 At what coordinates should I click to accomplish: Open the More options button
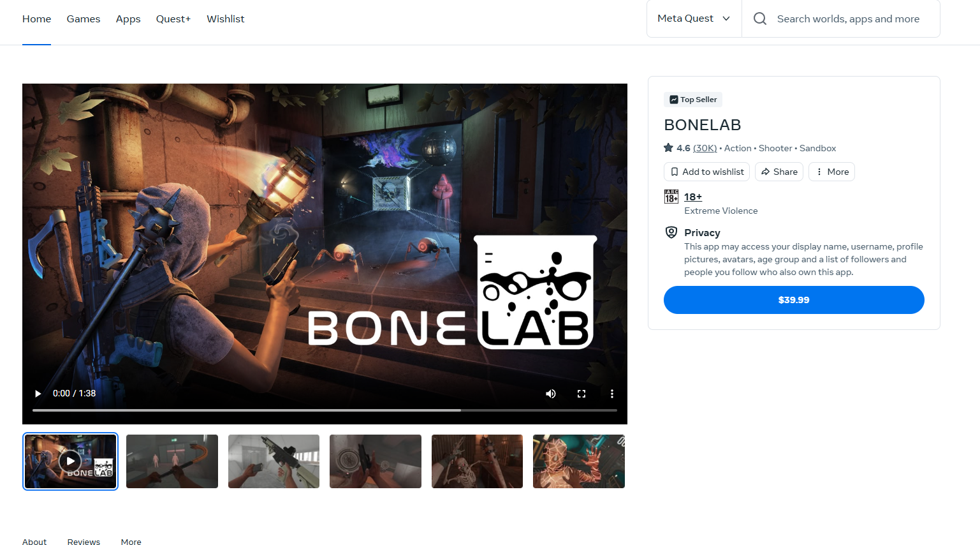point(831,172)
